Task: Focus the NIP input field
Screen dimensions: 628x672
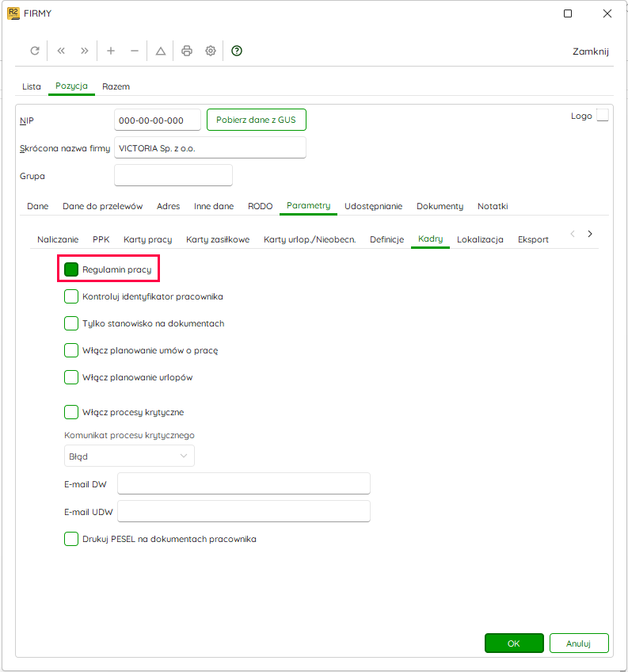Action: (x=158, y=120)
